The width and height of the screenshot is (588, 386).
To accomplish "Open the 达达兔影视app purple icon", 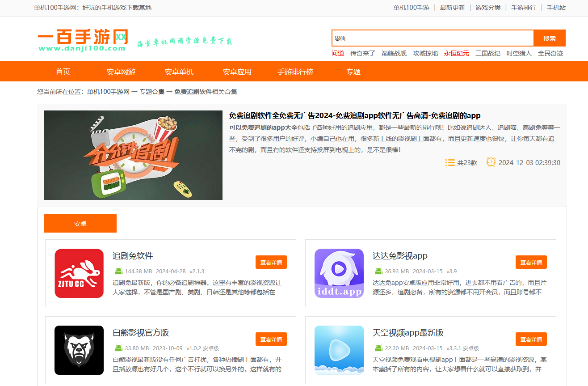I will (339, 273).
